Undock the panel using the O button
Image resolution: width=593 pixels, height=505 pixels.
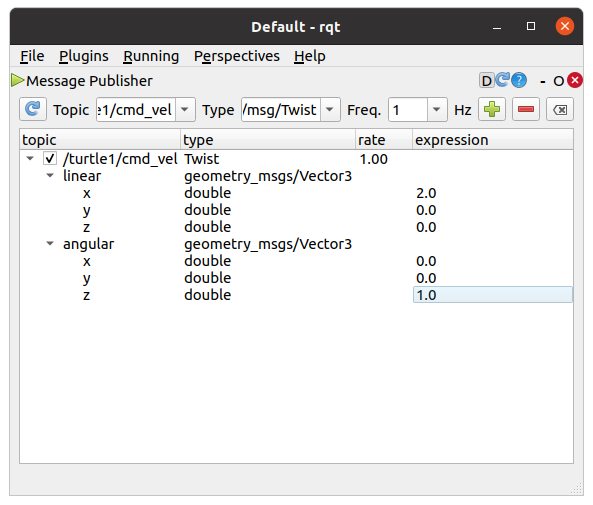tap(559, 81)
